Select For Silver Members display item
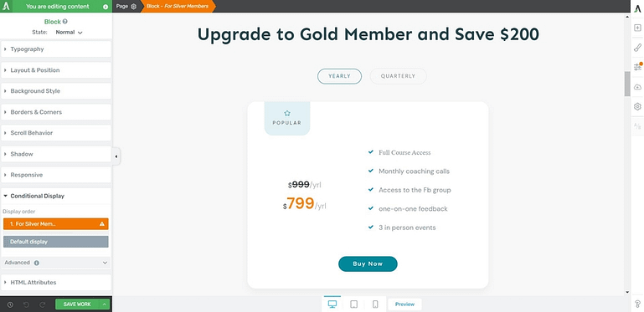 [56, 224]
